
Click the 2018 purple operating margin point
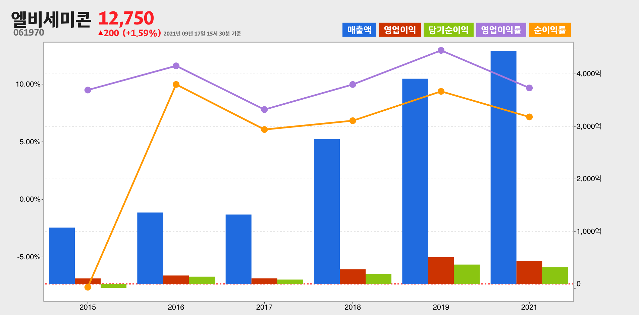point(353,85)
